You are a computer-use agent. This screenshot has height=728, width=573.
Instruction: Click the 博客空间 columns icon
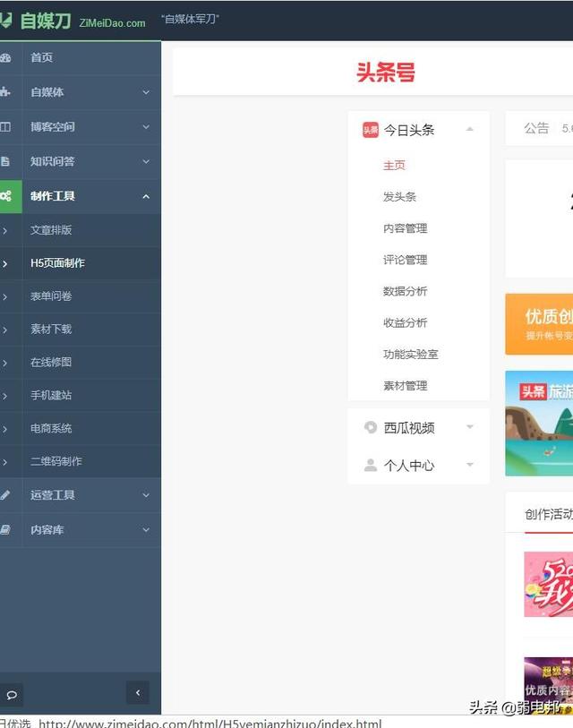[x=5, y=127]
